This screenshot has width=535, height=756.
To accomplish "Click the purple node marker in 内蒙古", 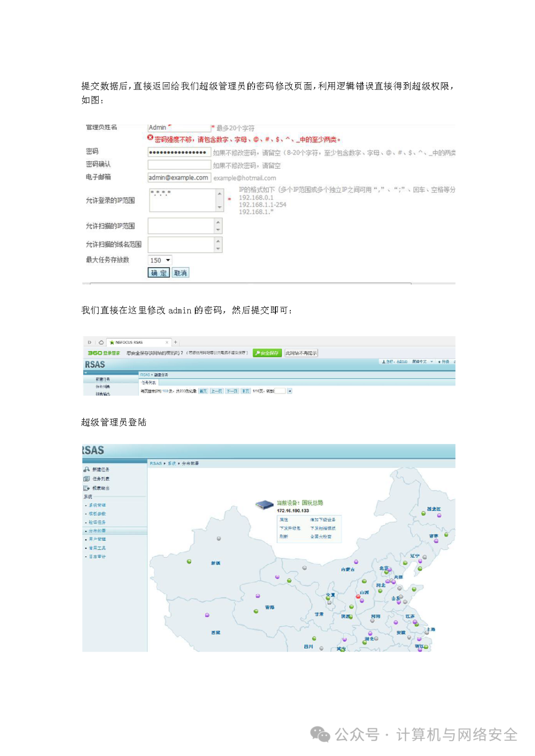I will (x=356, y=562).
